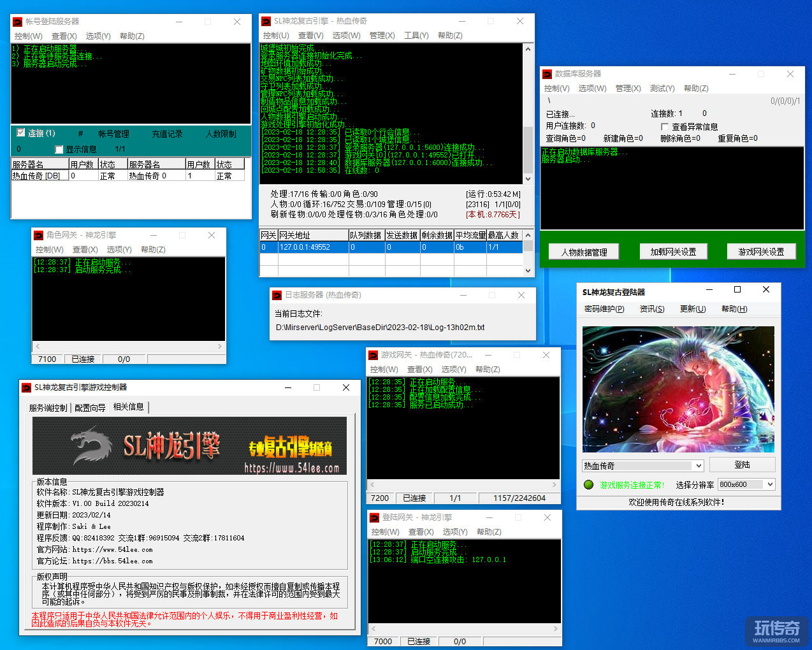Click the SL神龙复古引擎 - 热血传奇 title bar icon
Image resolution: width=812 pixels, height=650 pixels.
266,22
